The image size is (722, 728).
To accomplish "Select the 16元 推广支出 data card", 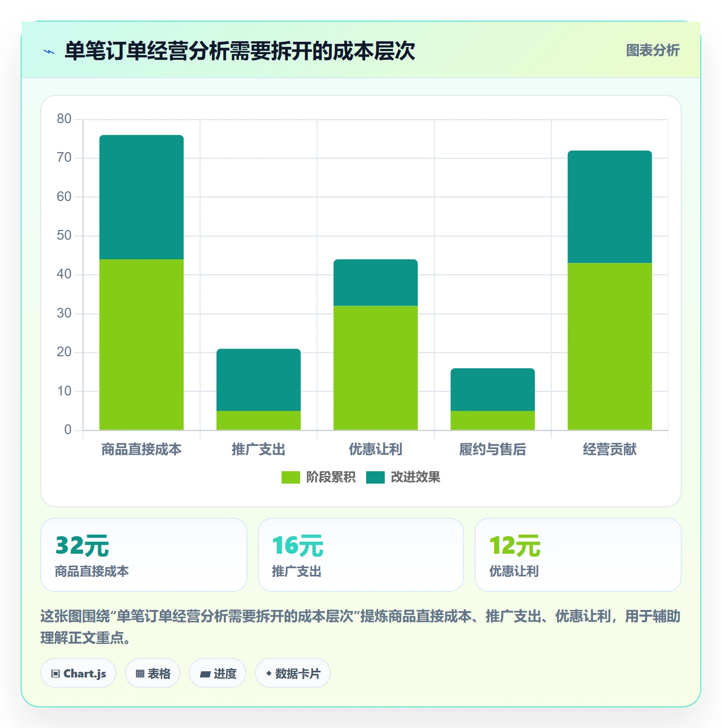I will (361, 555).
